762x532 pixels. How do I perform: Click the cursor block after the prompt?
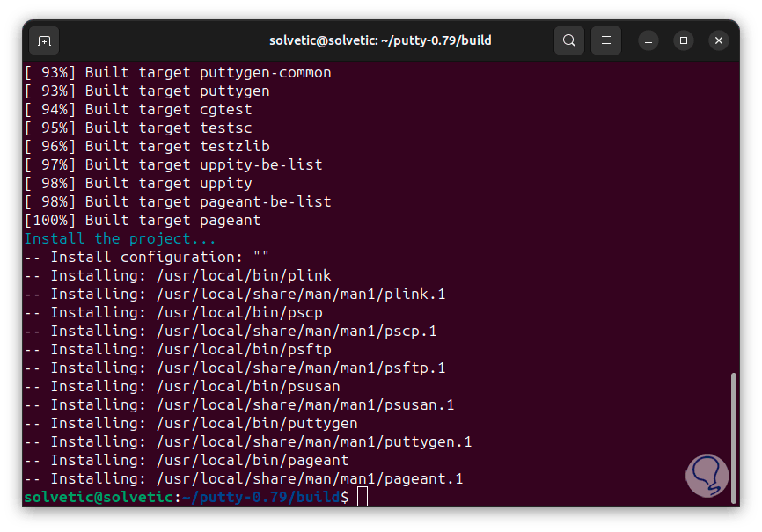363,497
